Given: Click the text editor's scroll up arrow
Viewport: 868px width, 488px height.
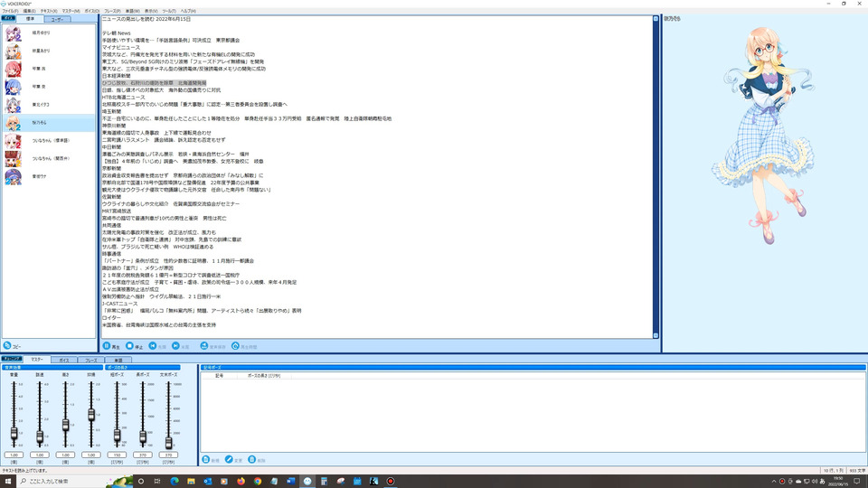Looking at the screenshot, I should (656, 19).
